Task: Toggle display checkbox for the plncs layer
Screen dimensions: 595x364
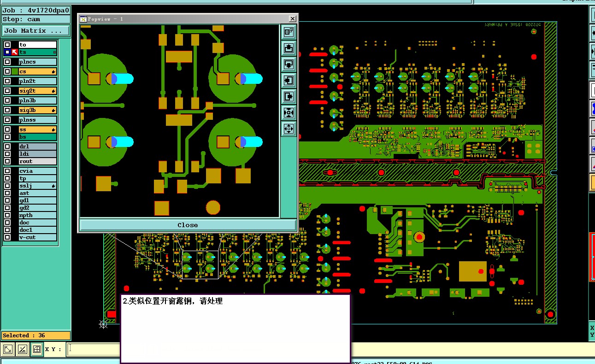Action: pos(7,62)
